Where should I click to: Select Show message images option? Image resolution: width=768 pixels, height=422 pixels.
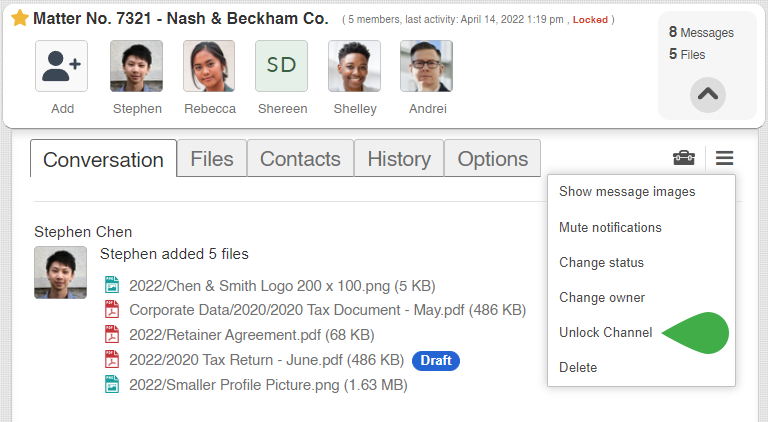click(627, 192)
